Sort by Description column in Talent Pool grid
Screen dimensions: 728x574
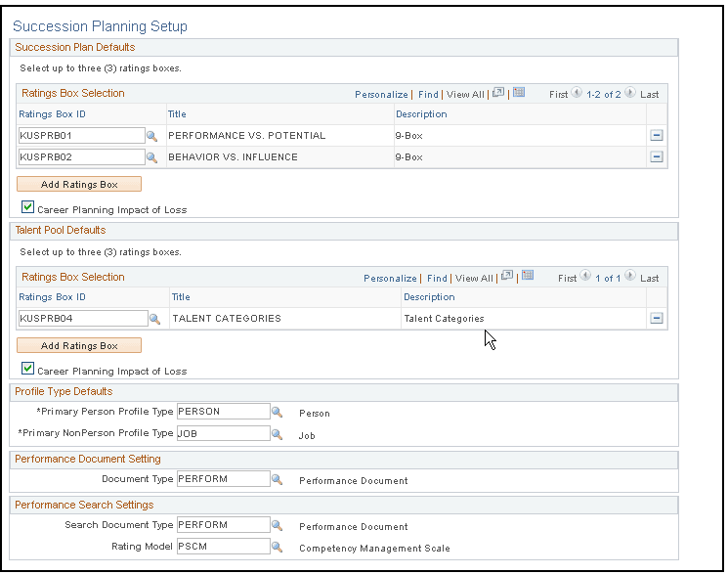(429, 296)
